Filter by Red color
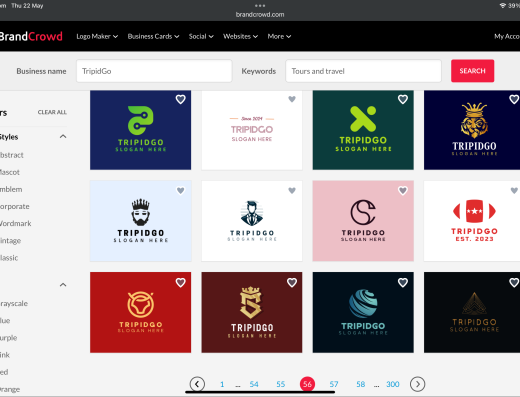The image size is (520, 397). (4, 372)
